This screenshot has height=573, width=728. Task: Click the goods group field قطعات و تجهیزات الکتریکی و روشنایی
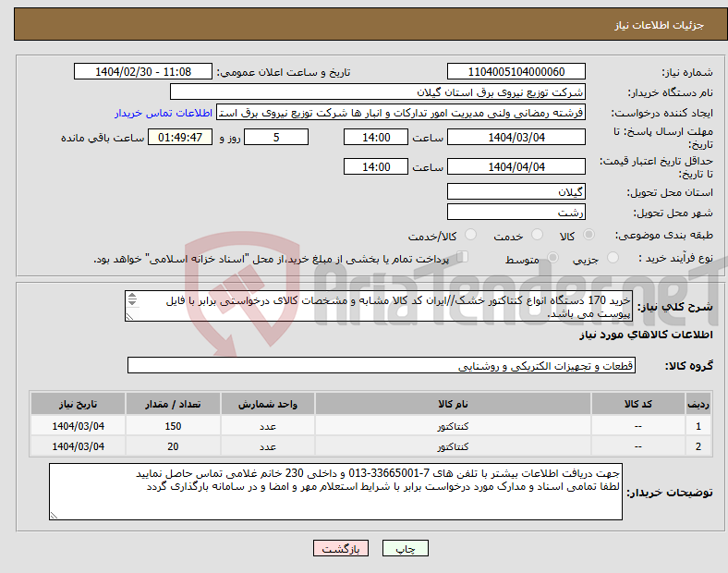pyautogui.click(x=382, y=365)
